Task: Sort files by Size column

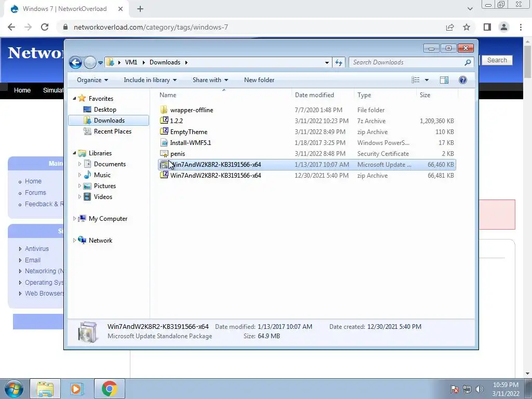Action: click(437, 95)
